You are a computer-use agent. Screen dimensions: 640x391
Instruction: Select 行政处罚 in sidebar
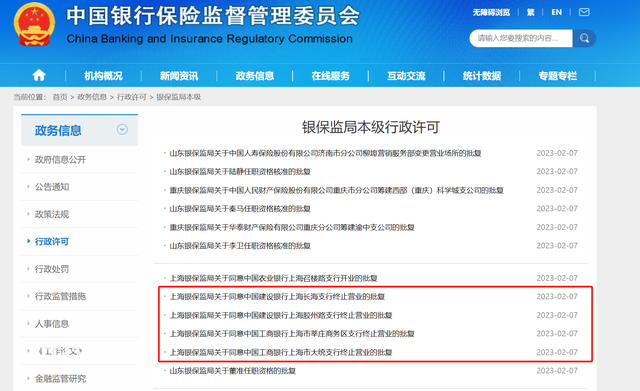point(52,269)
